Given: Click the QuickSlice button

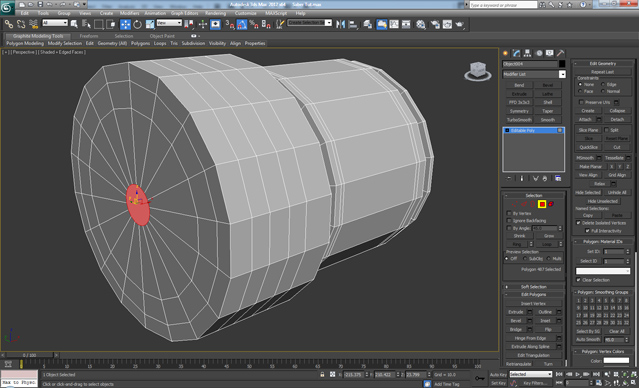Looking at the screenshot, I should [x=588, y=147].
